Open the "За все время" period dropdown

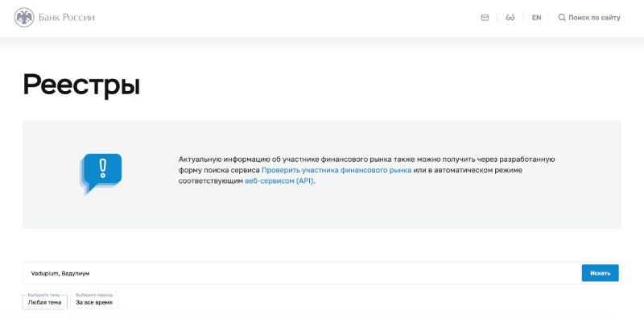[x=94, y=302]
